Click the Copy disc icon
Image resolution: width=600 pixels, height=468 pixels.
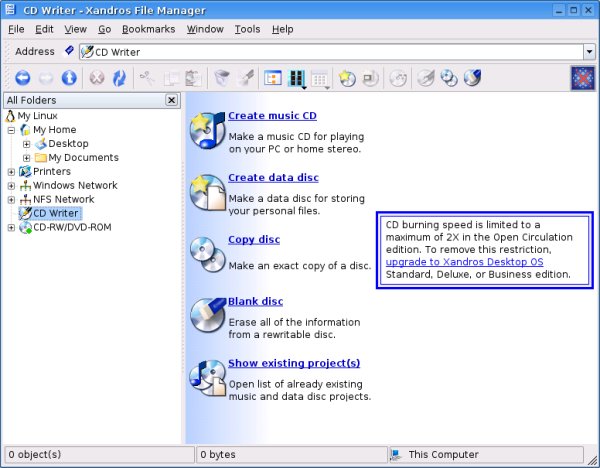tap(207, 253)
